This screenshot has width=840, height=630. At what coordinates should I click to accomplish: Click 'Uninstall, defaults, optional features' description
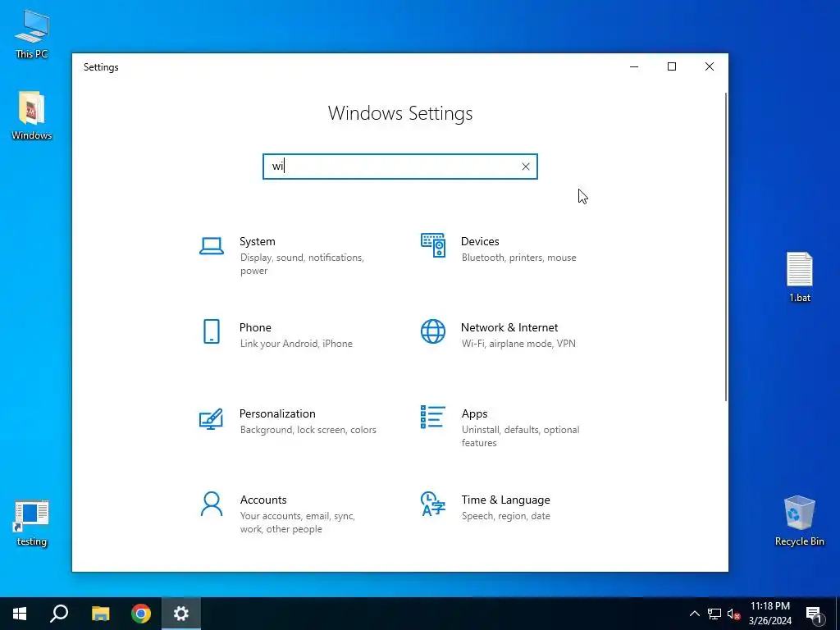point(520,436)
